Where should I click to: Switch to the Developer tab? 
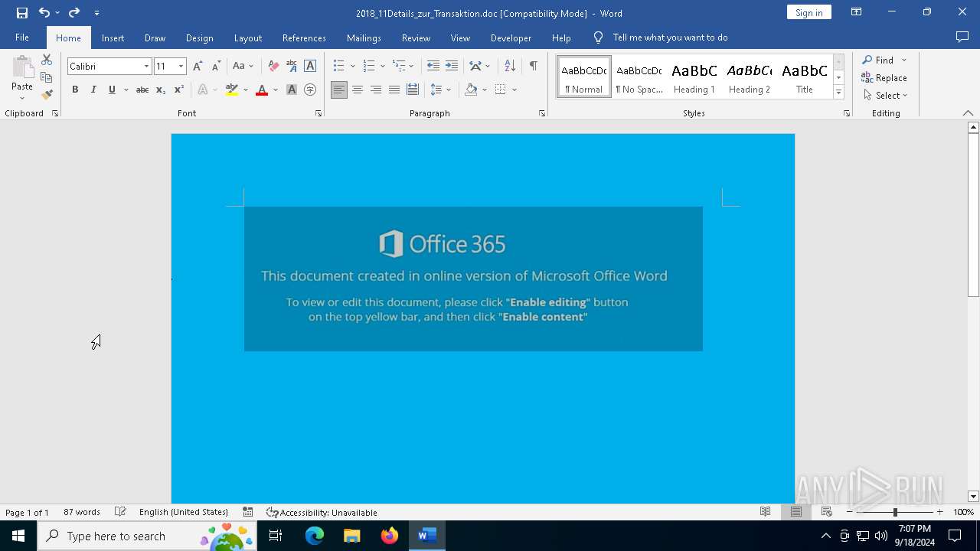(511, 37)
